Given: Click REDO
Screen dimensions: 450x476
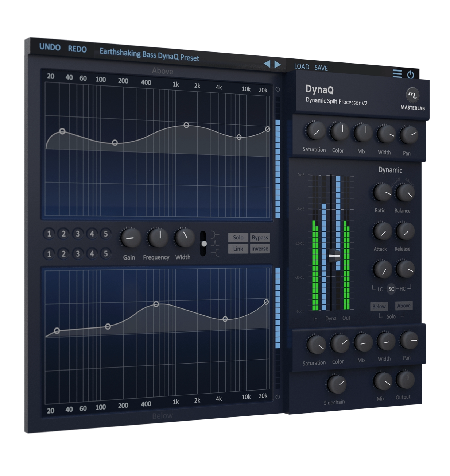Looking at the screenshot, I should click(77, 49).
